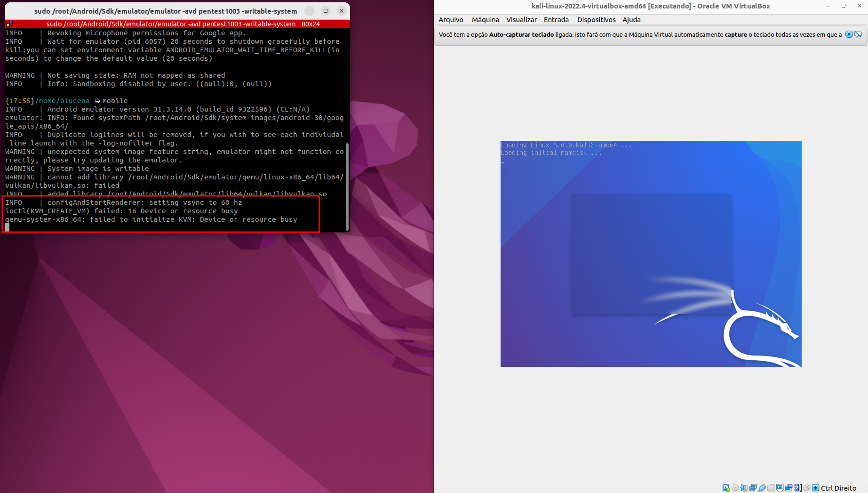The width and height of the screenshot is (868, 493).
Task: Open the Ajuda menu
Action: [631, 20]
